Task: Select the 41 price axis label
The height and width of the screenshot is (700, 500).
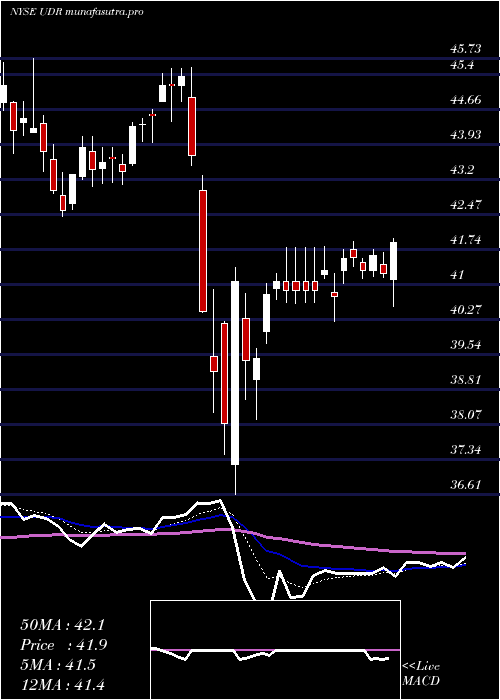Action: click(457, 275)
